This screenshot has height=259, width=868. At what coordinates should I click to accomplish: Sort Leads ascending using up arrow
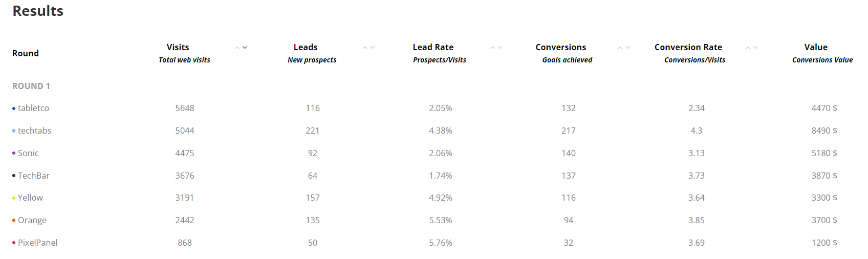coord(365,48)
